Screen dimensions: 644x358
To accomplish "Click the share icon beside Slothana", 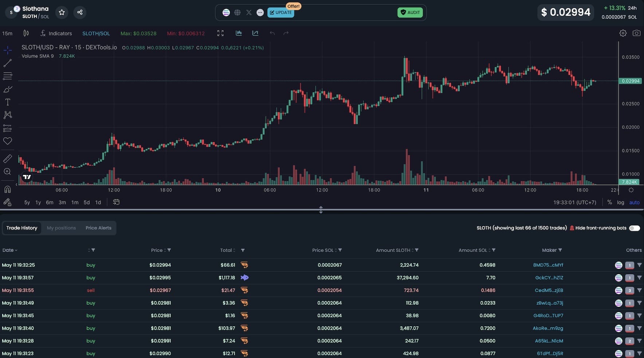I will (80, 12).
